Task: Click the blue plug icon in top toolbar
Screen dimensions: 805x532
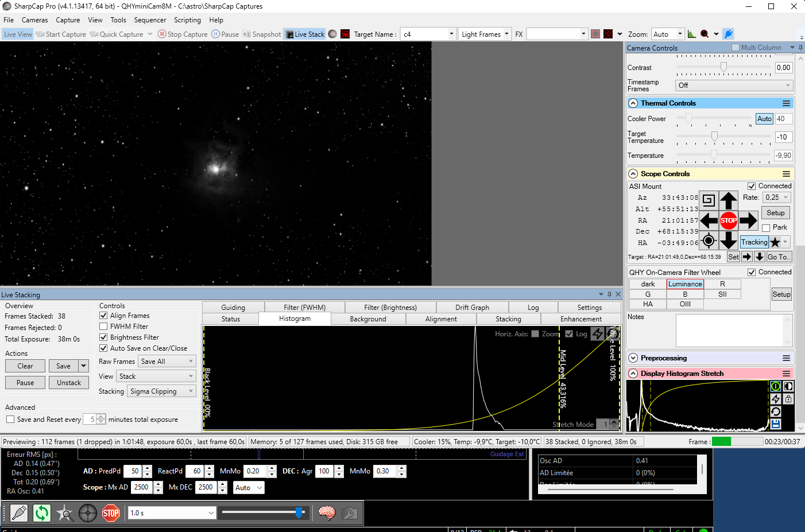Action: [x=728, y=34]
